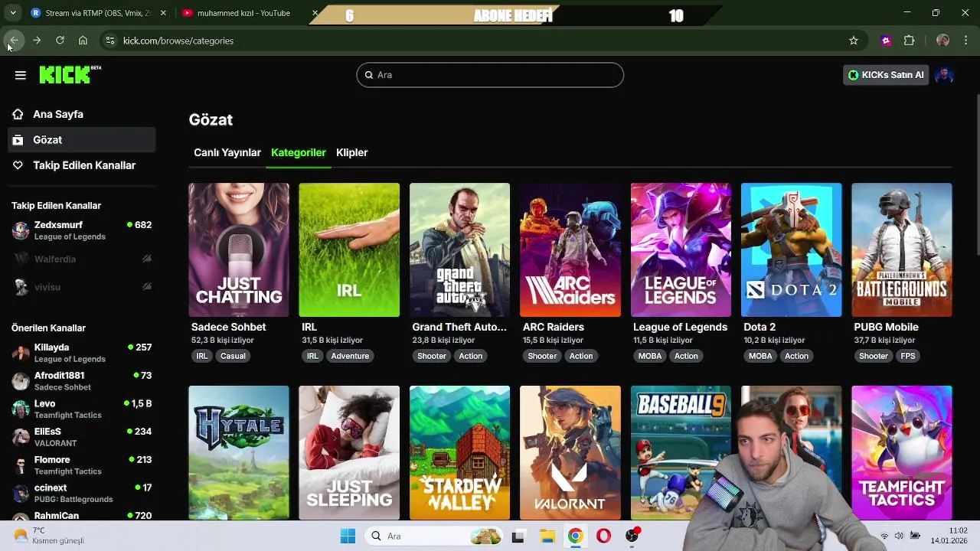980x551 pixels.
Task: Open ccinext channel in sidebar
Action: coord(80,493)
